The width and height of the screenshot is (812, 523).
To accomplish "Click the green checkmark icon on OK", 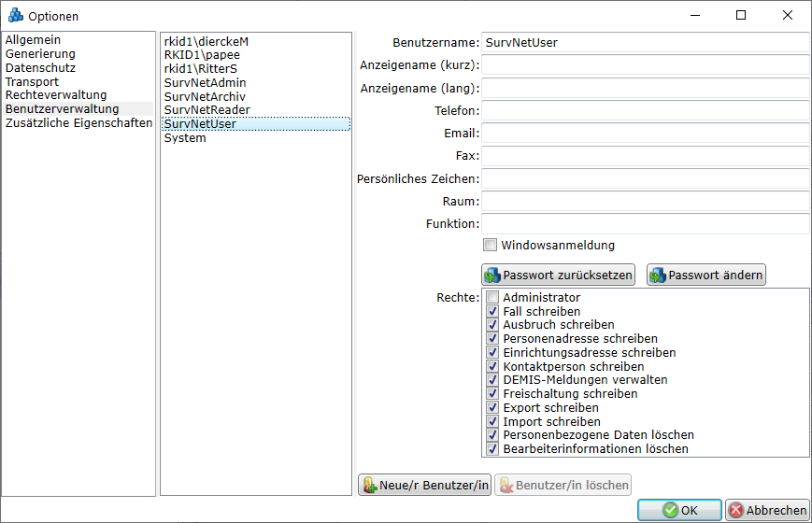I will pyautogui.click(x=670, y=510).
